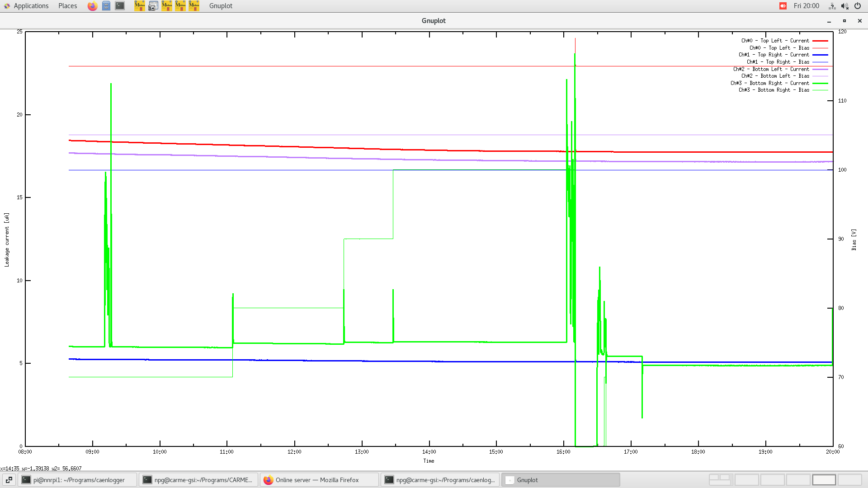868x488 pixels.
Task: Launch Firefox from the top panel
Action: (92, 6)
